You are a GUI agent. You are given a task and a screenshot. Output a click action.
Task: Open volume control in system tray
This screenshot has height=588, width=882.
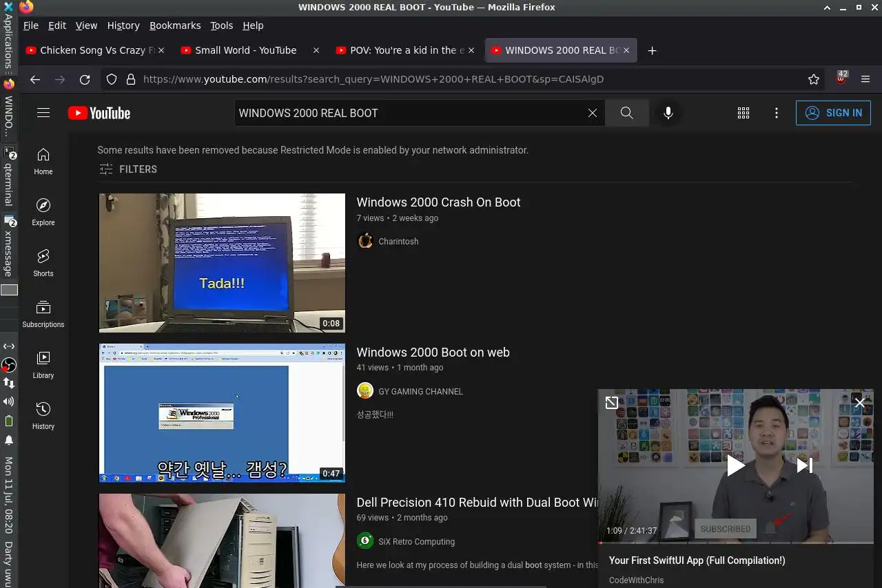9,401
